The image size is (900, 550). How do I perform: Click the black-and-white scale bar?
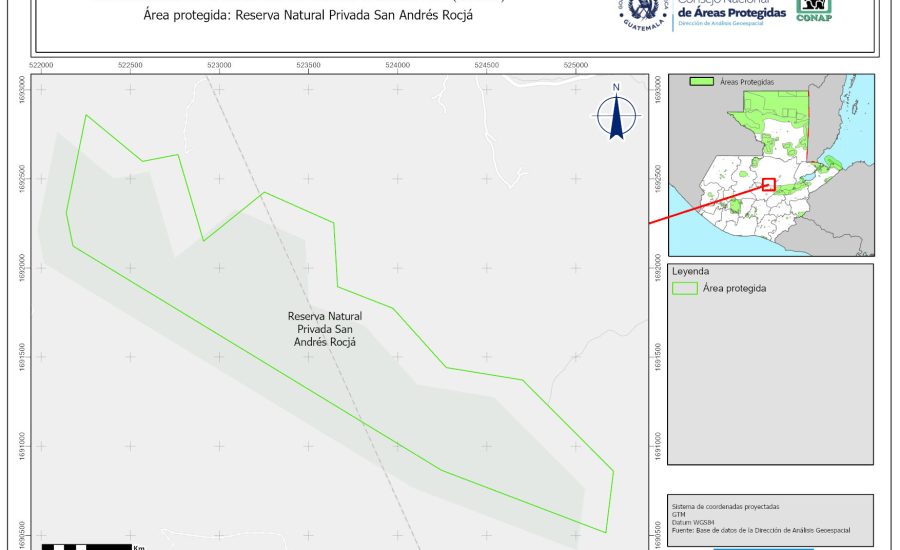click(88, 546)
